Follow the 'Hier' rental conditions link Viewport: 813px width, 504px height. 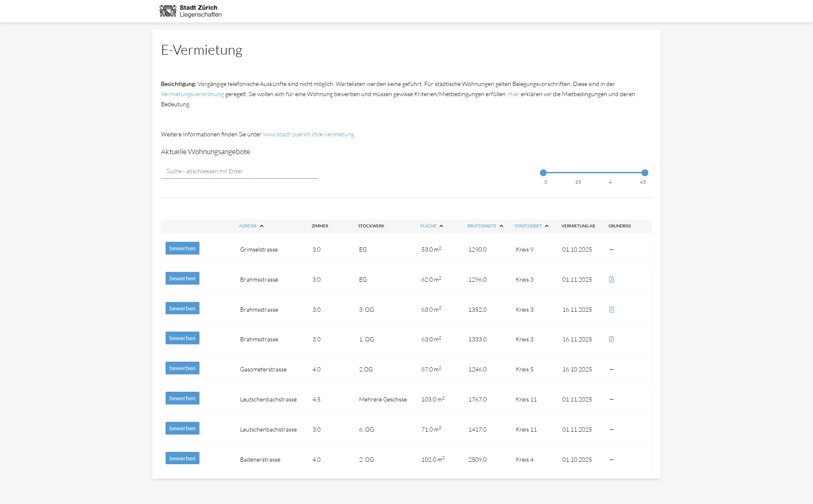point(513,94)
